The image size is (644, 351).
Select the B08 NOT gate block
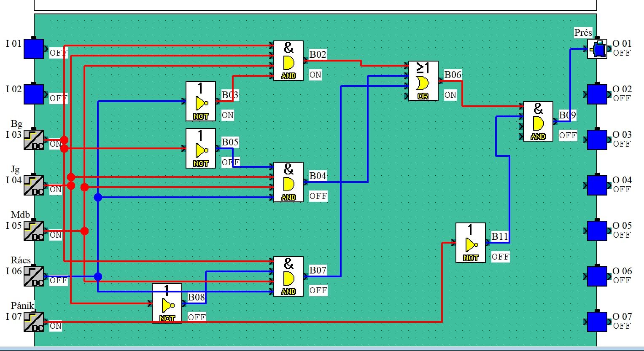167,303
